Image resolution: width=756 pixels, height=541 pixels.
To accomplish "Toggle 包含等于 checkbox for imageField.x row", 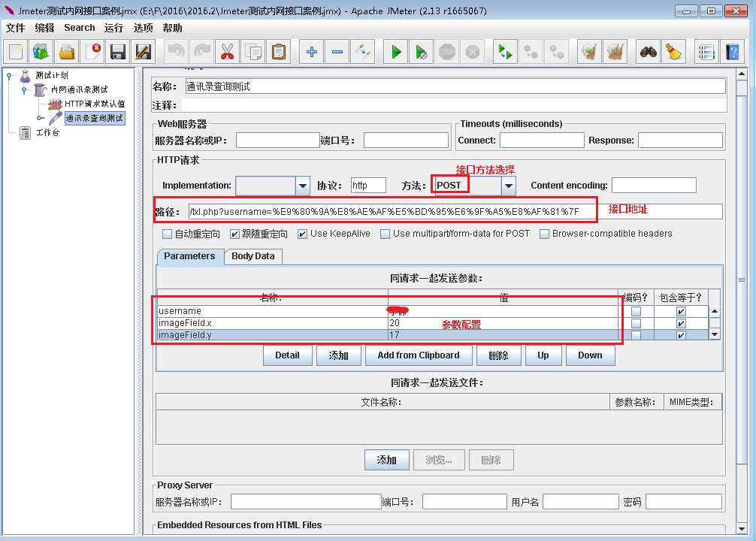I will 681,324.
